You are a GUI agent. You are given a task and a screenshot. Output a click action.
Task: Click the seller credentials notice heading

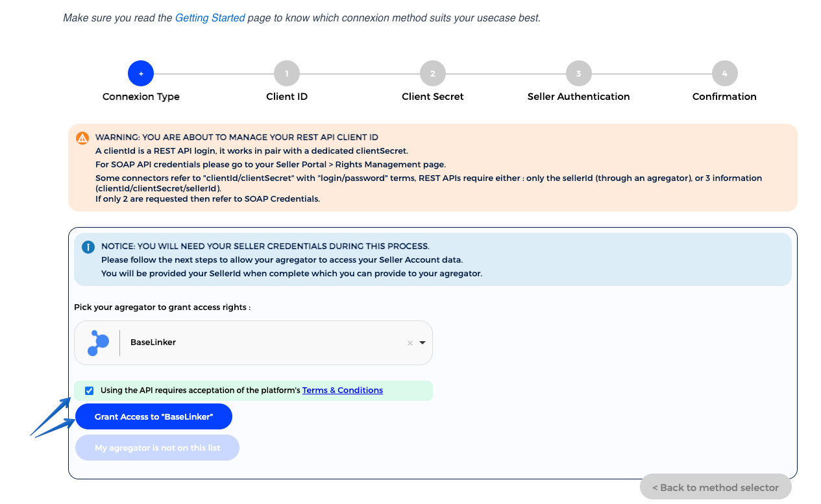(x=265, y=246)
